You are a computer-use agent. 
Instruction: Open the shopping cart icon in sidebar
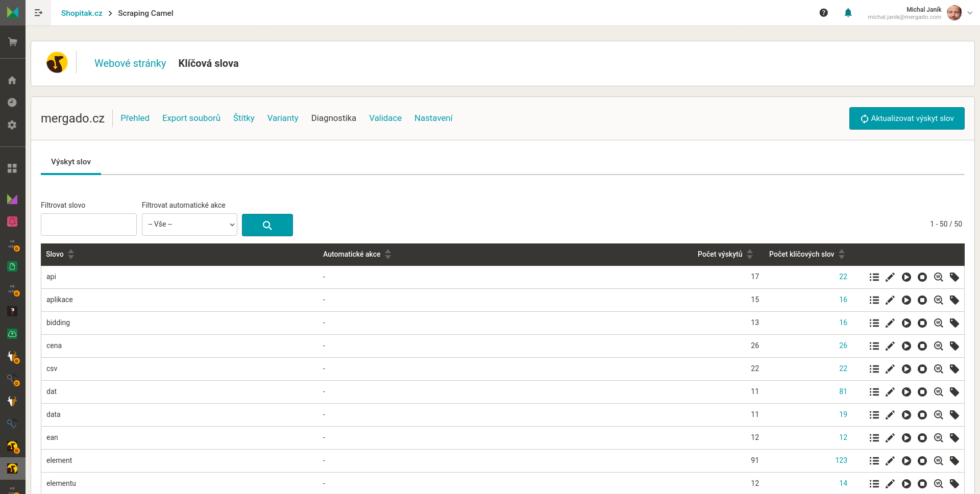[x=13, y=42]
